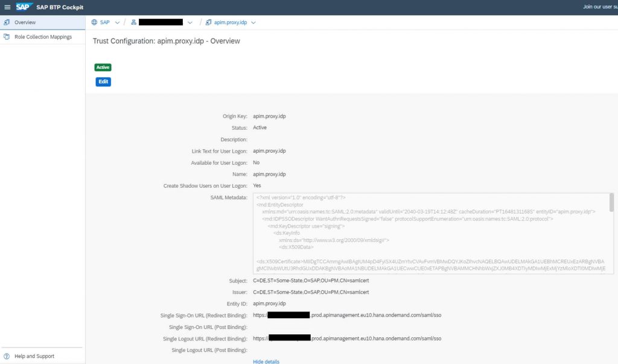Click the Available for User Logon value No
Image resolution: width=618 pixels, height=364 pixels.
(x=256, y=162)
